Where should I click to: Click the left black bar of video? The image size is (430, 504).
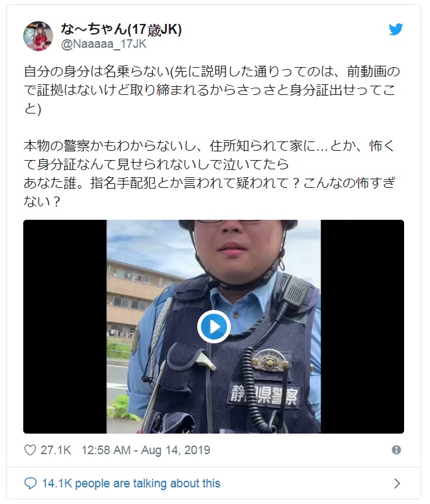click(65, 327)
